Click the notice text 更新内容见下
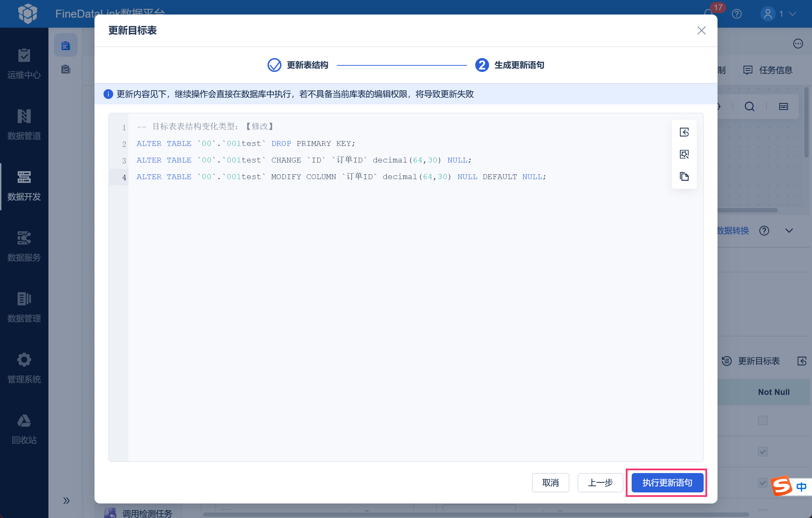The width and height of the screenshot is (812, 518). pos(295,94)
